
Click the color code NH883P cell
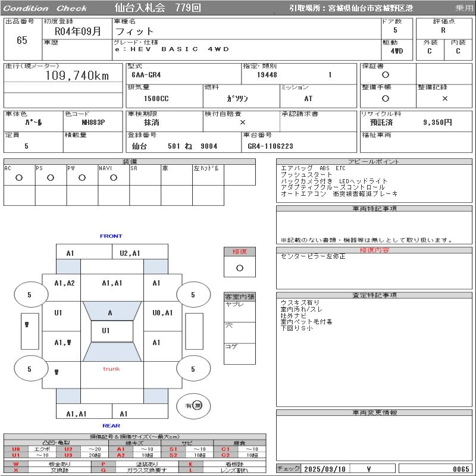(93, 122)
